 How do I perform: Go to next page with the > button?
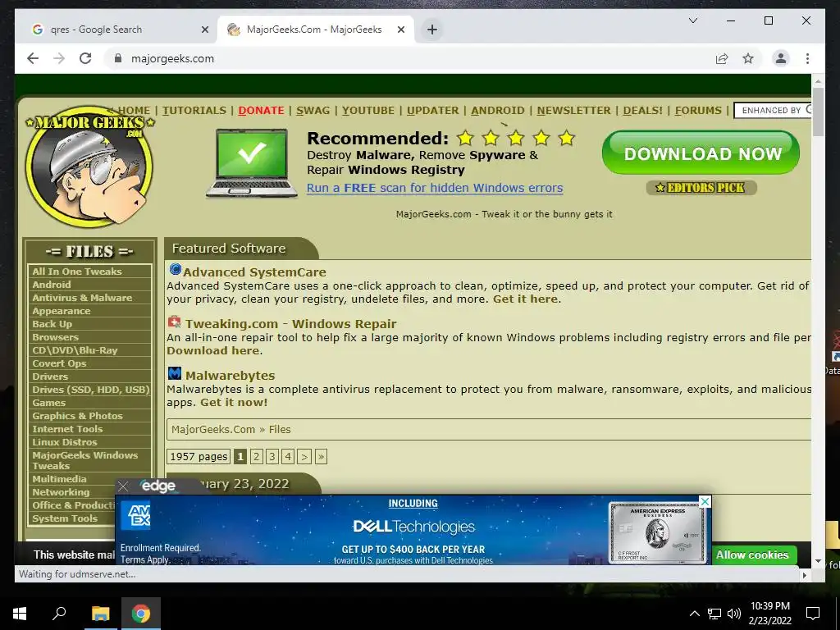(304, 456)
